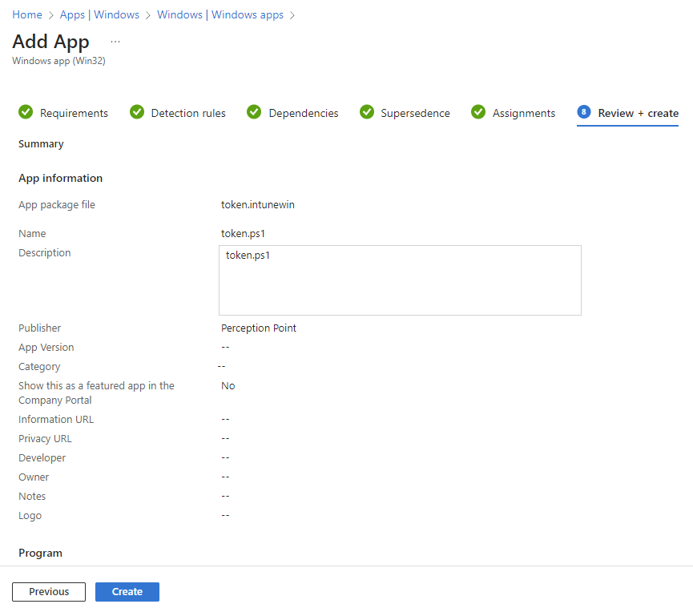Select the Assignments tab
The width and height of the screenshot is (693, 616).
[x=523, y=113]
